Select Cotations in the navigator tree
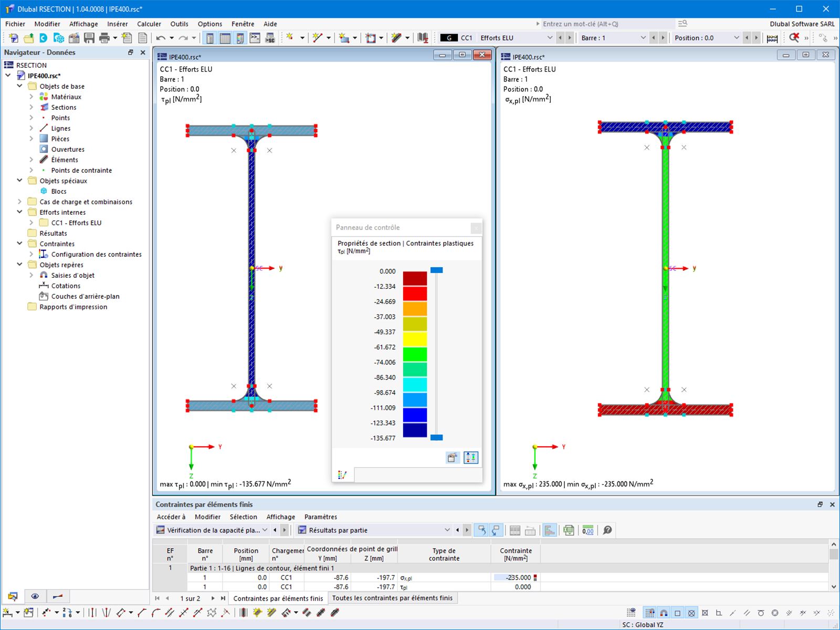This screenshot has width=840, height=630. (x=66, y=286)
